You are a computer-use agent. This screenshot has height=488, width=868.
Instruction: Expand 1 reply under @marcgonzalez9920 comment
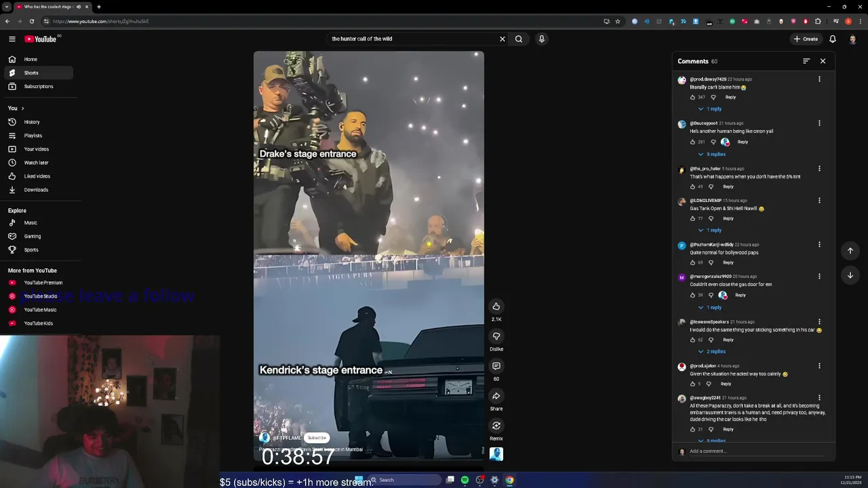click(710, 308)
